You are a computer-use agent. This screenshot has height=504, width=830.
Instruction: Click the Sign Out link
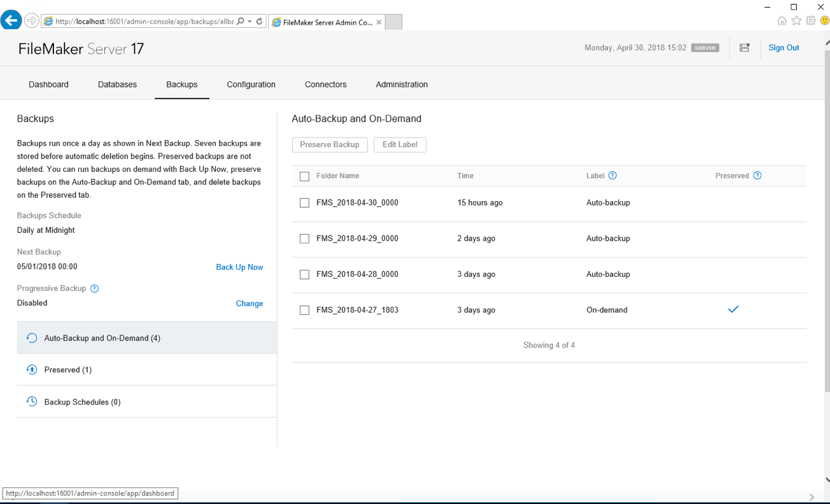point(784,48)
